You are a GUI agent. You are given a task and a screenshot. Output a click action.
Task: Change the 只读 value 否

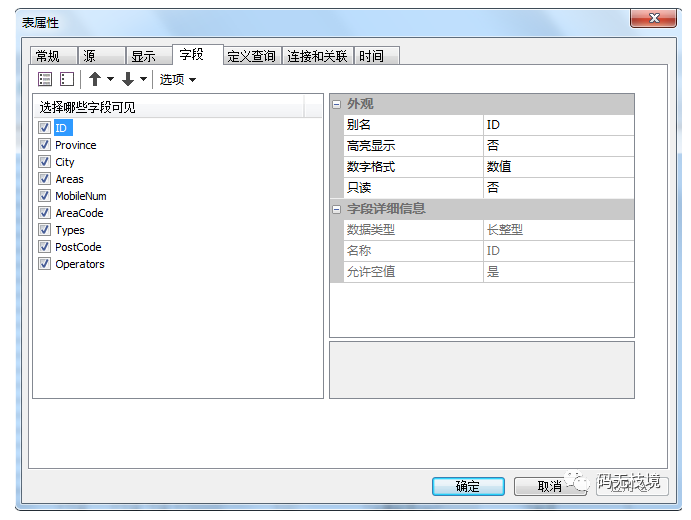[558, 188]
